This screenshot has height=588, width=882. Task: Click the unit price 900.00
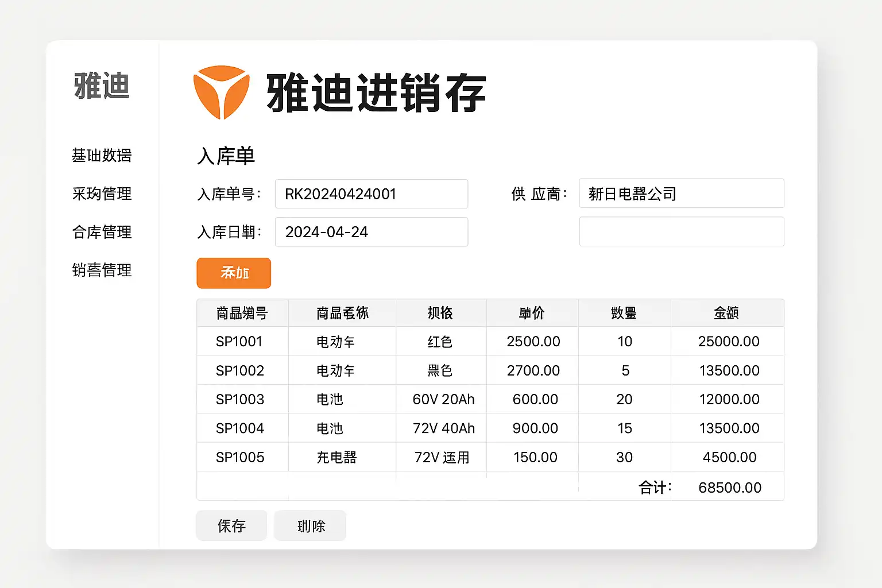click(535, 428)
